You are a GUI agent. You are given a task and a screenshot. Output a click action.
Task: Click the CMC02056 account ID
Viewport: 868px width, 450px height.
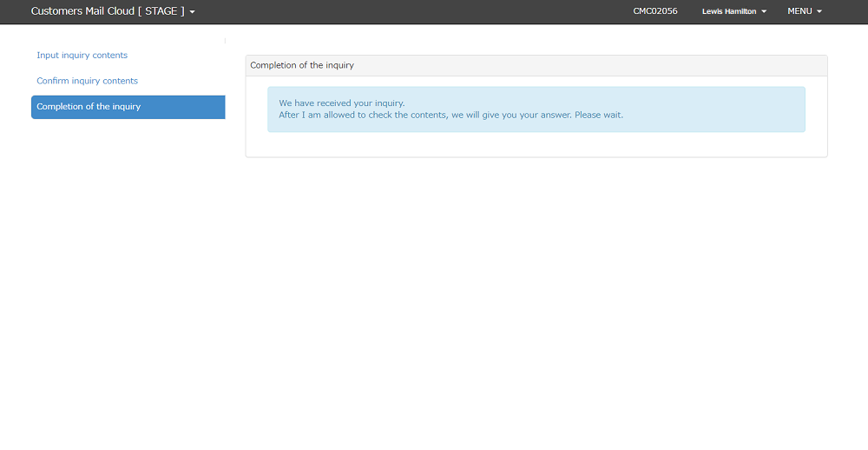[654, 11]
